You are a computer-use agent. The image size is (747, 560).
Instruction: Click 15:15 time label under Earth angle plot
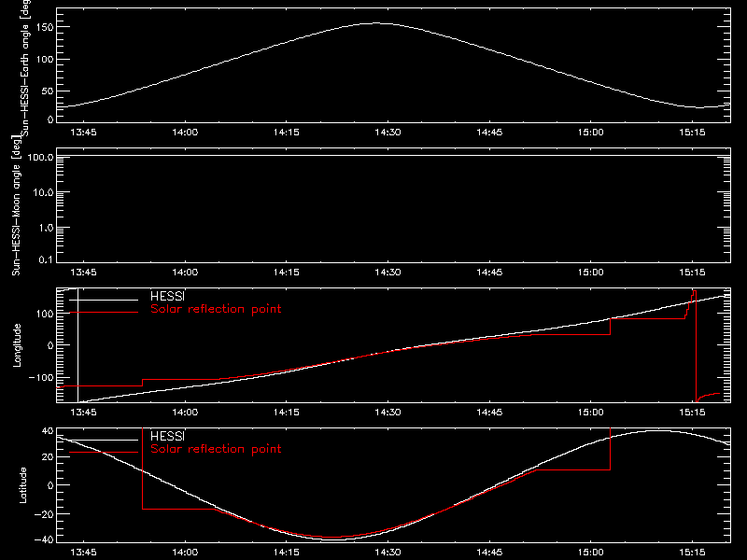pos(692,132)
